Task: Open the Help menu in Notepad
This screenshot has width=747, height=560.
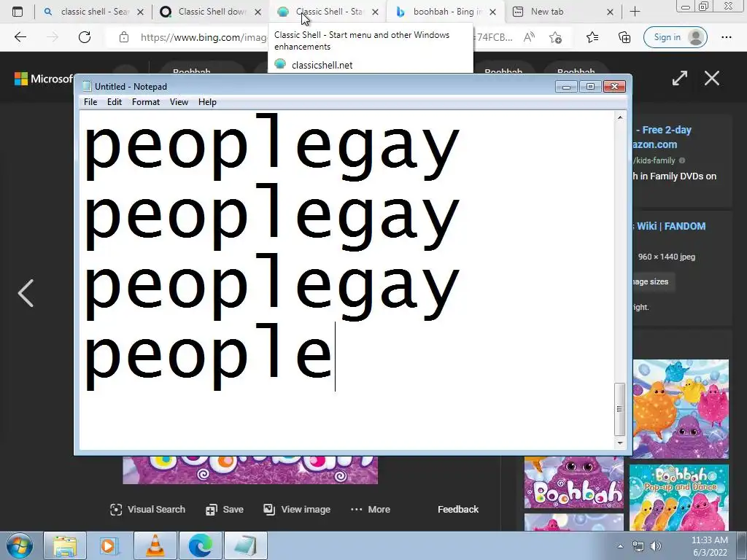Action: (x=207, y=102)
